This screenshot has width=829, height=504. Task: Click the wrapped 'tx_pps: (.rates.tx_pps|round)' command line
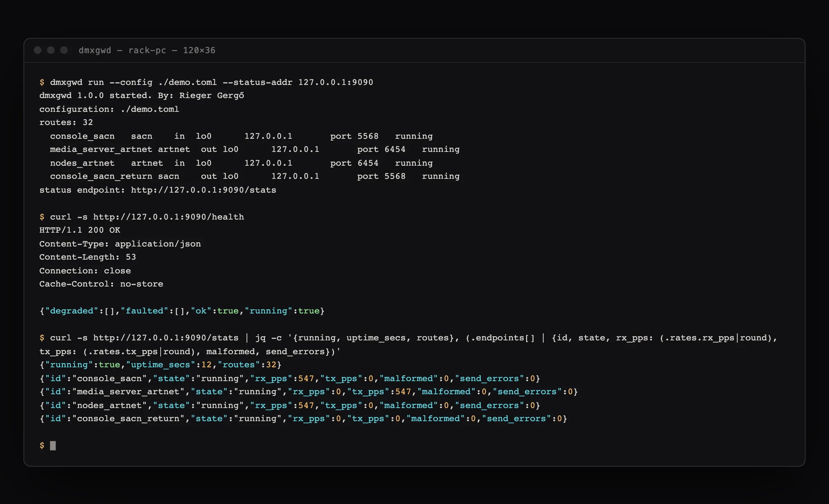[190, 351]
